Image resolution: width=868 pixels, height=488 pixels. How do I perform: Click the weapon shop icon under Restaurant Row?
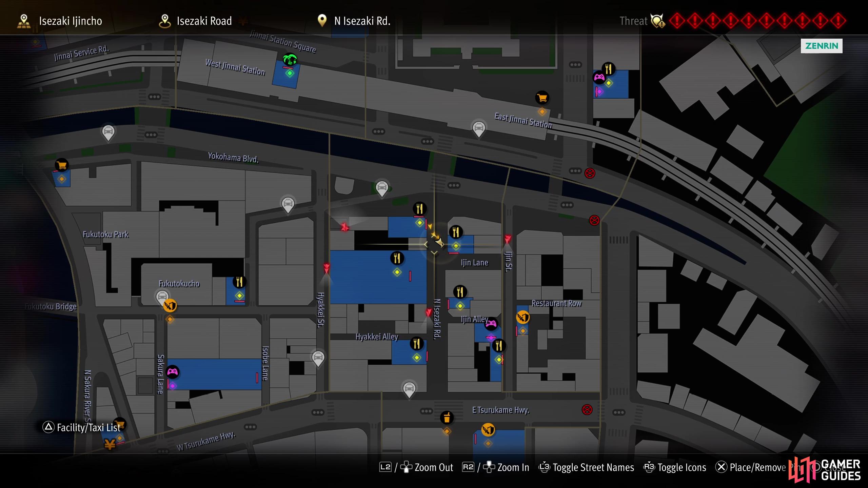click(x=523, y=317)
